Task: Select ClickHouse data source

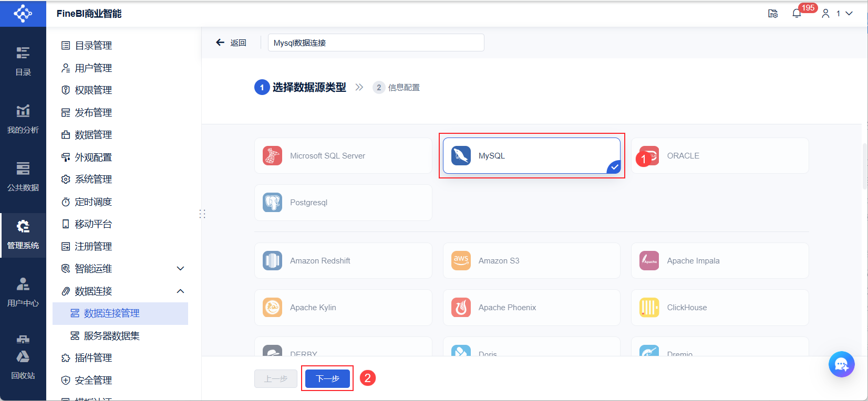Action: click(x=720, y=308)
